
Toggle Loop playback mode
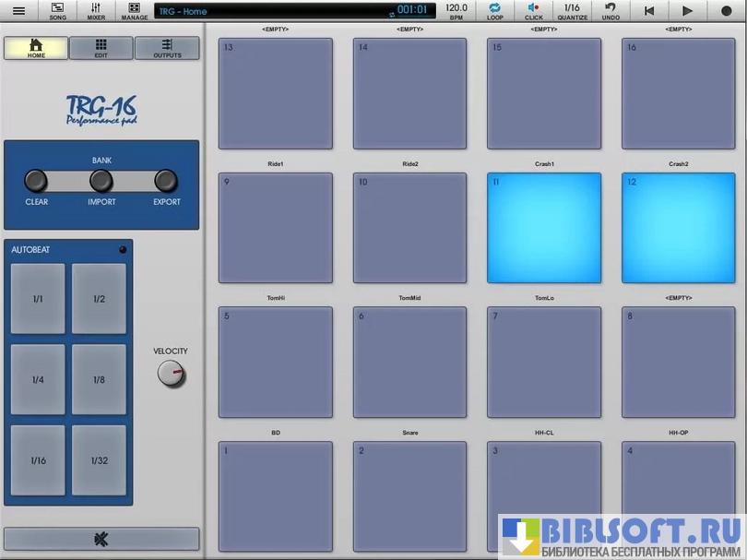(x=495, y=11)
